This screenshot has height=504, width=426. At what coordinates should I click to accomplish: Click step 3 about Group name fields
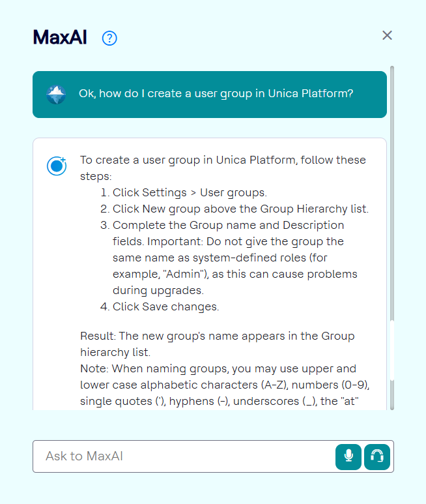pyautogui.click(x=228, y=226)
